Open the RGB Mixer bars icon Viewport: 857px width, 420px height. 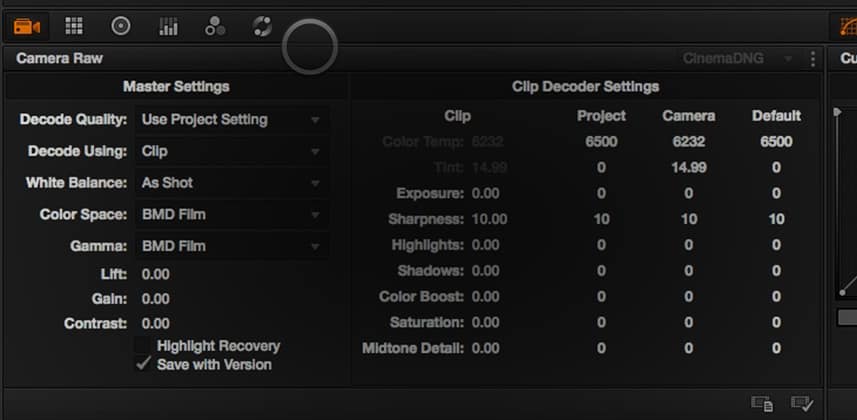[x=168, y=26]
